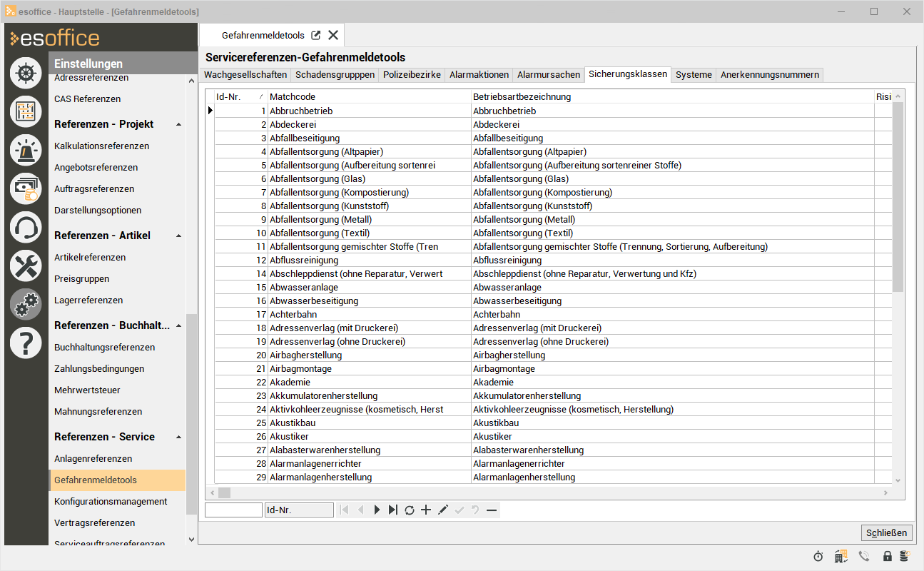Image resolution: width=924 pixels, height=571 pixels.
Task: Pop out the Gefahrenmeldetools tab in a new window
Action: coord(316,35)
